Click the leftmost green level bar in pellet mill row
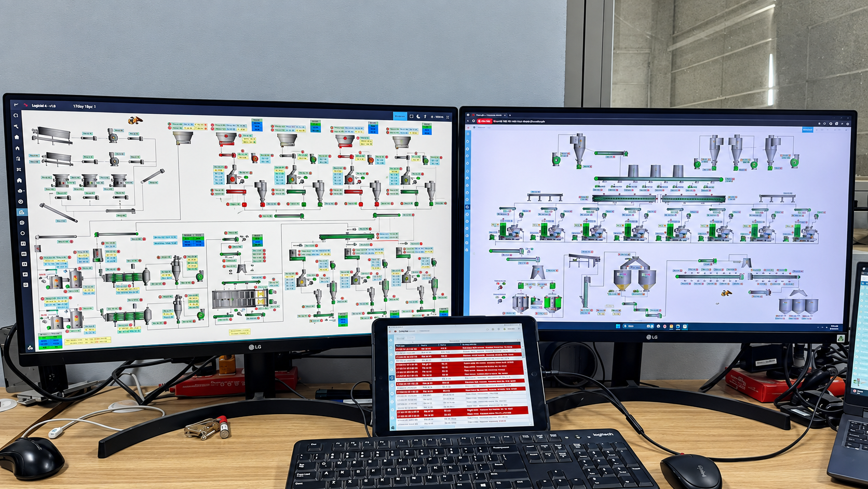 [x=503, y=229]
